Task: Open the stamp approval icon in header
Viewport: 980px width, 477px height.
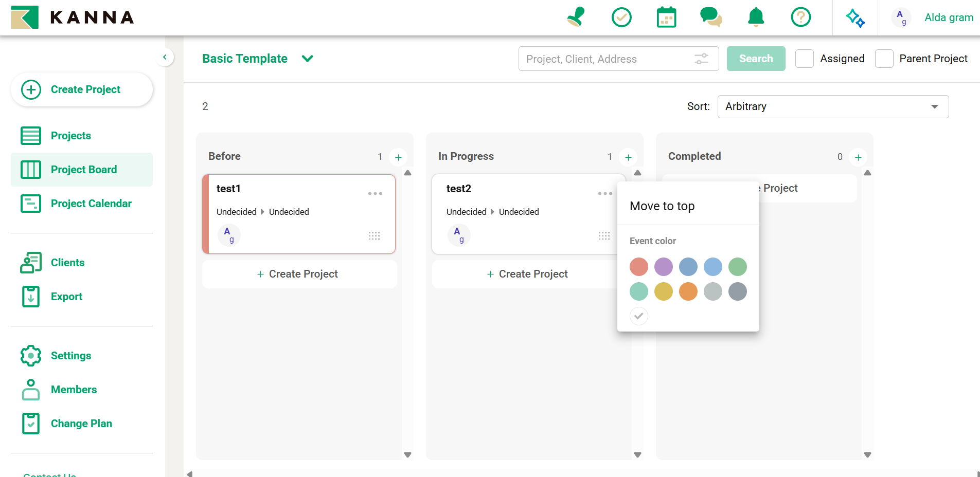Action: 576,17
